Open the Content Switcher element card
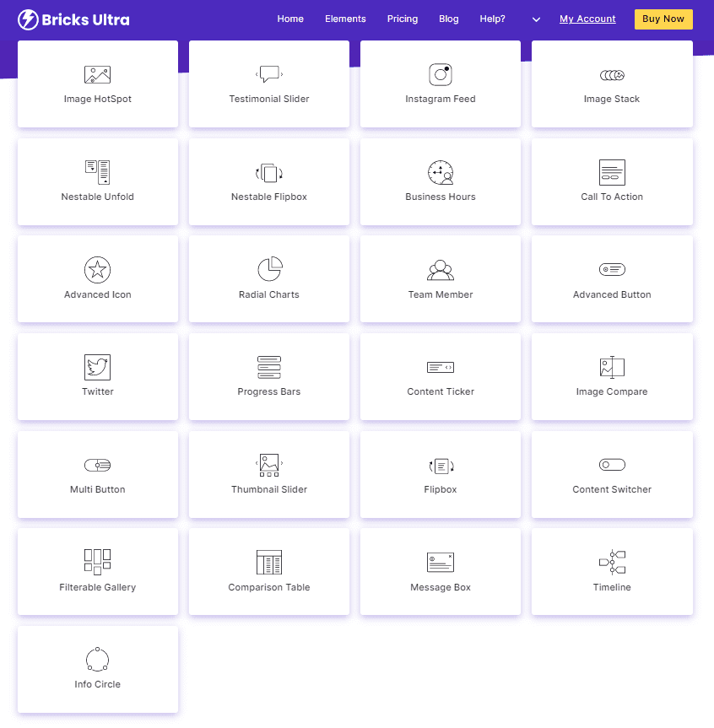Viewport: 714px width, 728px height. coord(612,474)
